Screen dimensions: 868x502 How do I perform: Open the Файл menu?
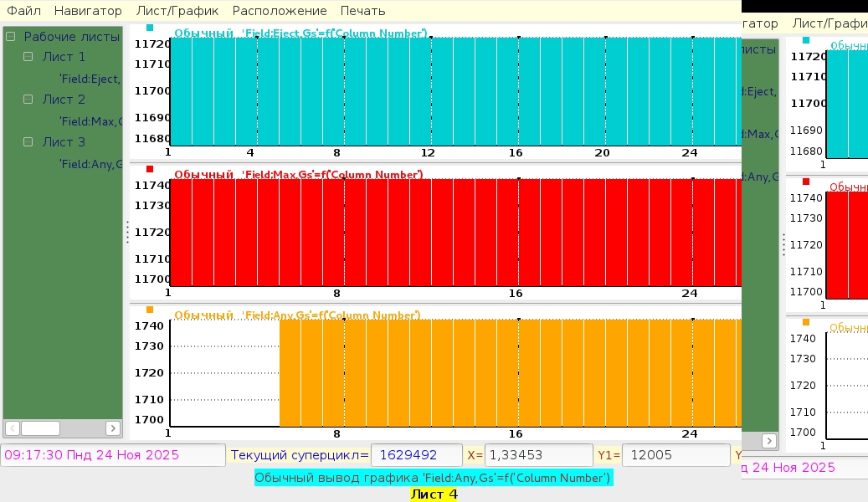click(x=24, y=11)
